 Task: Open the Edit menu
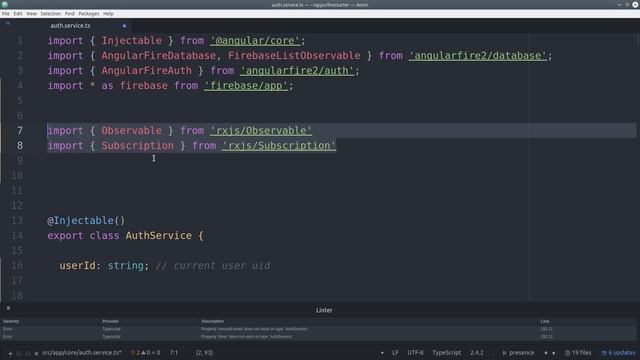pyautogui.click(x=18, y=13)
